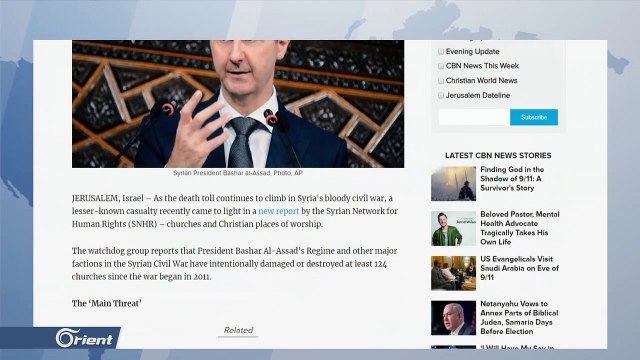Tick the Evening Update checkbox
The width and height of the screenshot is (640, 360).
[x=441, y=51]
